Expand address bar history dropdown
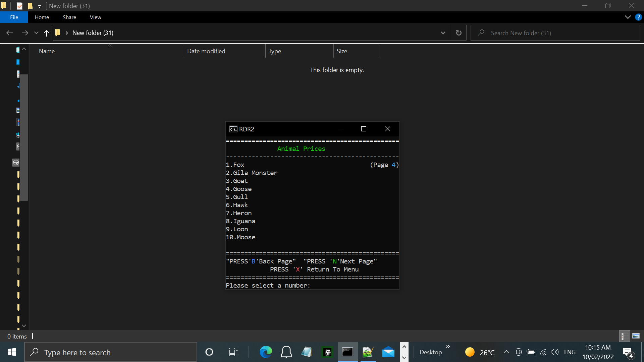This screenshot has height=362, width=644. [x=443, y=33]
